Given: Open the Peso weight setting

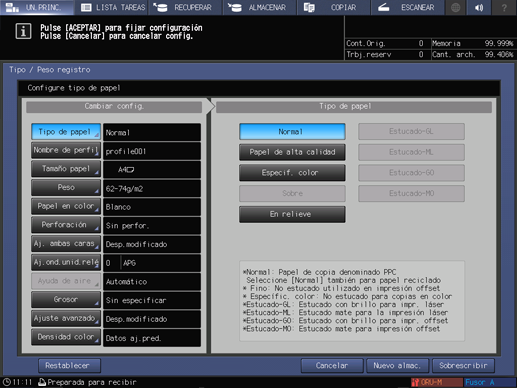Looking at the screenshot, I should 66,188.
